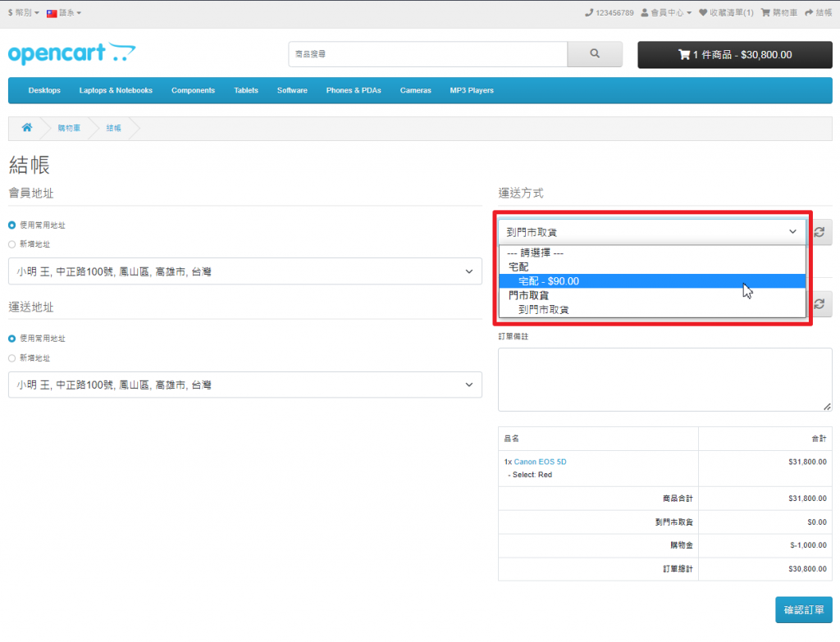840x642 pixels.
Task: Open the Software category
Action: 292,90
